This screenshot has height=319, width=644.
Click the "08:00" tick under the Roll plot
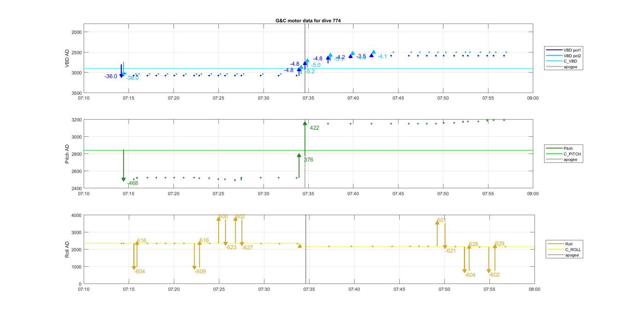[x=535, y=289]
